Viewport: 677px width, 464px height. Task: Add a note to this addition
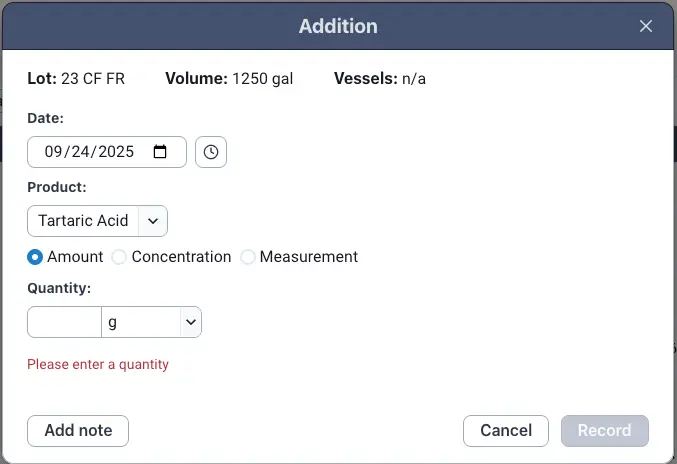pos(78,431)
